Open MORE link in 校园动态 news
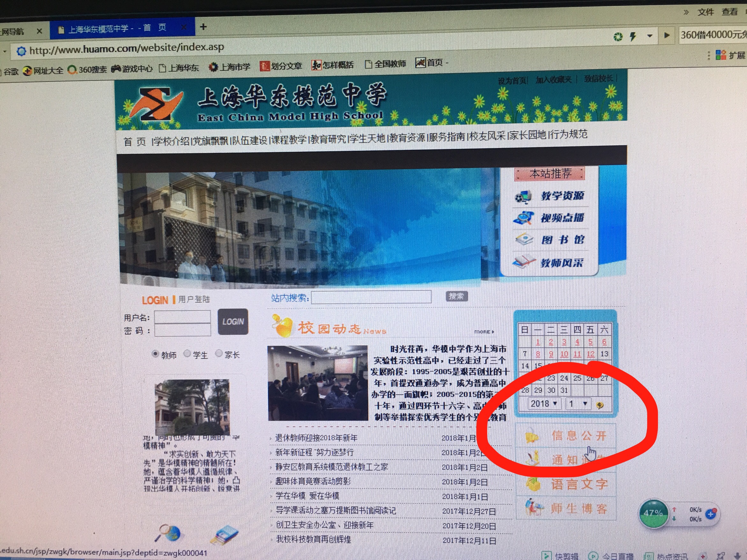The image size is (747, 560). pyautogui.click(x=484, y=332)
